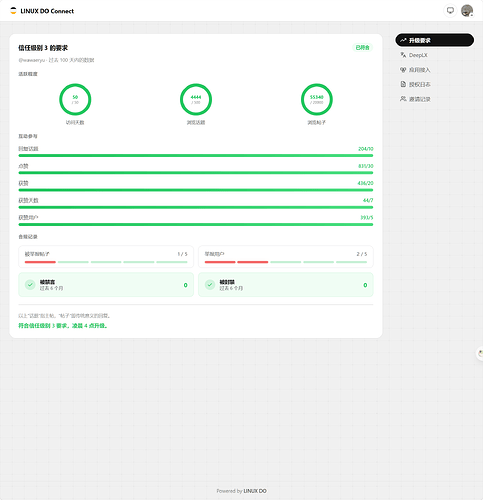483x500 pixels.
Task: Click the 浏览话题 circular gauge showing 4444
Action: point(196,99)
